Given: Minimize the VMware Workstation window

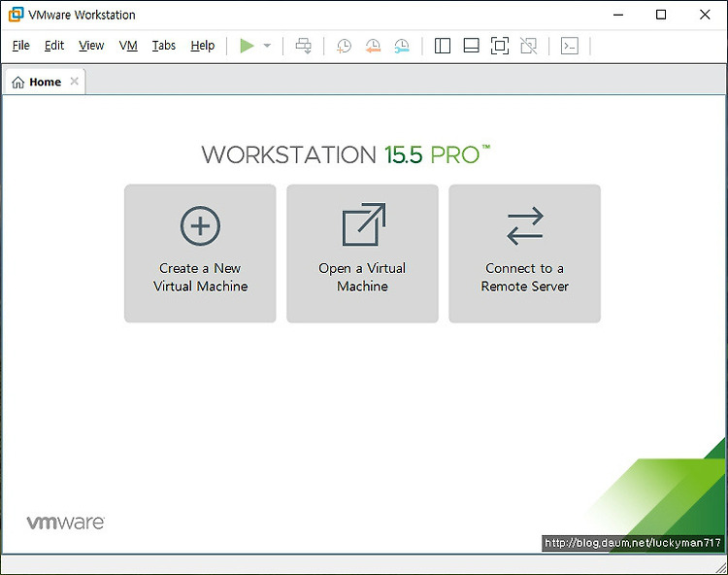Looking at the screenshot, I should pos(618,15).
